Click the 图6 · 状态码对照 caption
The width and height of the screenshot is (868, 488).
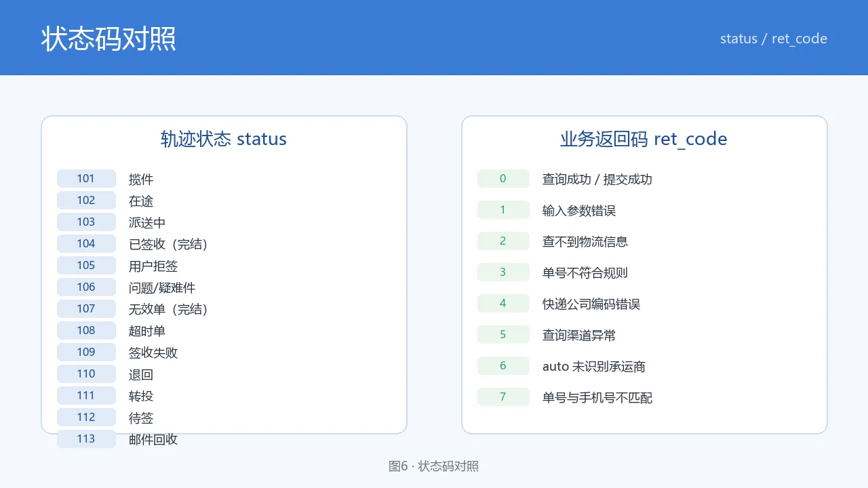click(434, 466)
